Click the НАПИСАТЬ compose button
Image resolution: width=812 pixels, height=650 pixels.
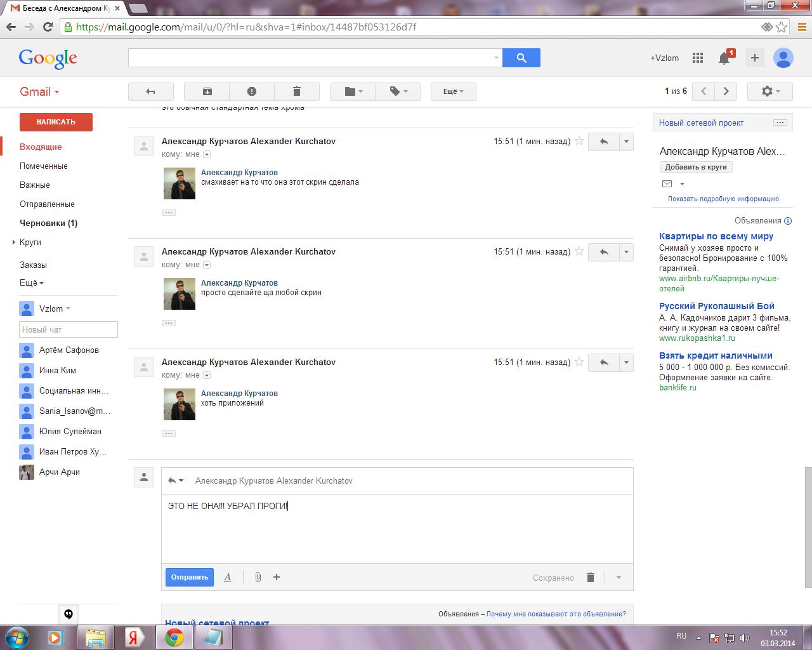click(56, 122)
